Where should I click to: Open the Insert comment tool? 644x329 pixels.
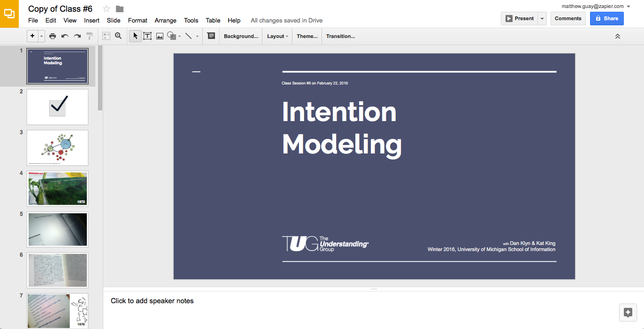211,36
